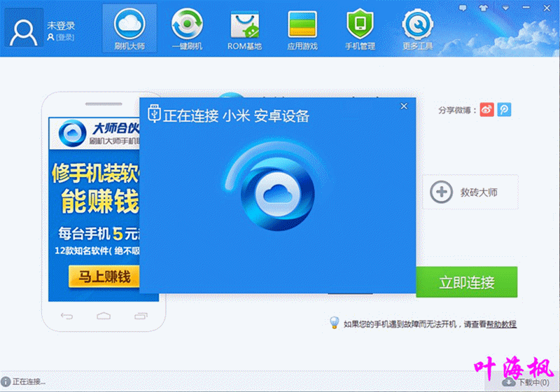
Task: Click 正在连接... status bar text
Action: coord(29,382)
